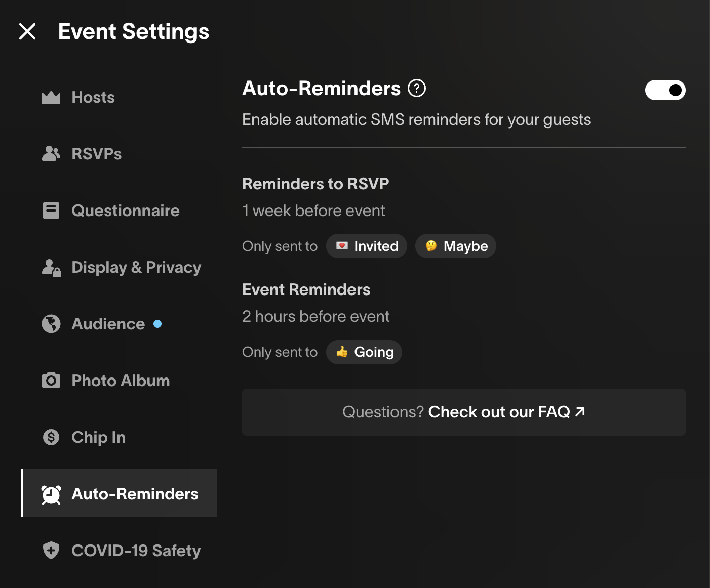Open the Check out our FAQ link

point(506,412)
